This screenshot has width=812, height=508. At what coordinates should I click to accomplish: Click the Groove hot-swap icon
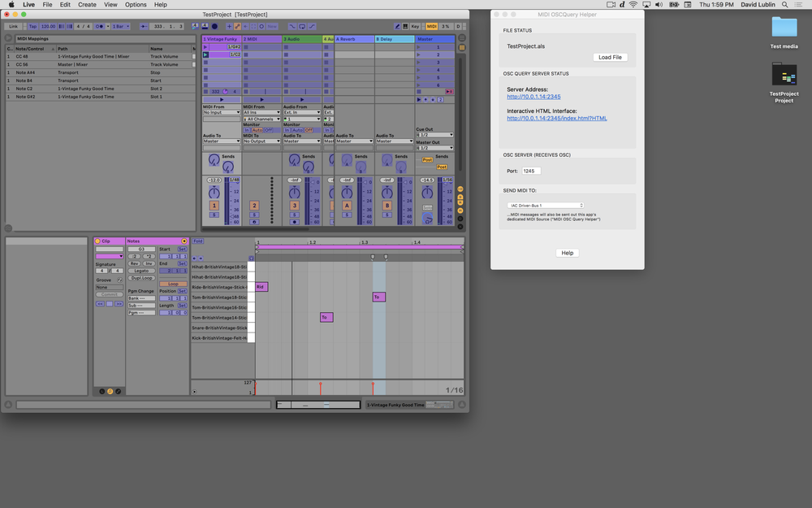pos(119,280)
